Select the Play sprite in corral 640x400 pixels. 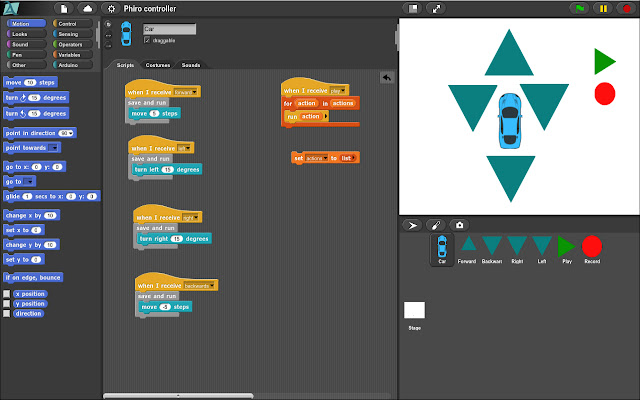click(567, 249)
